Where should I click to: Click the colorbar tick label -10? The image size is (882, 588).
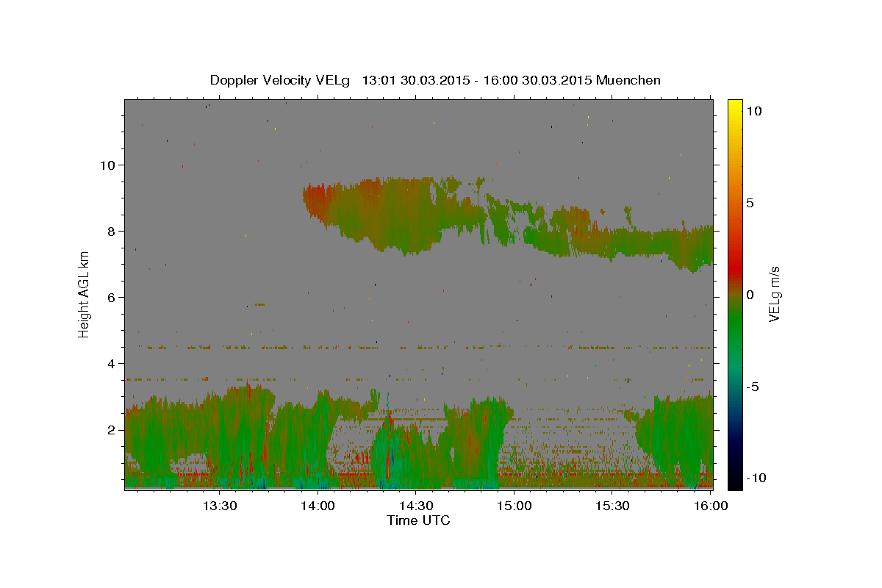tap(756, 478)
